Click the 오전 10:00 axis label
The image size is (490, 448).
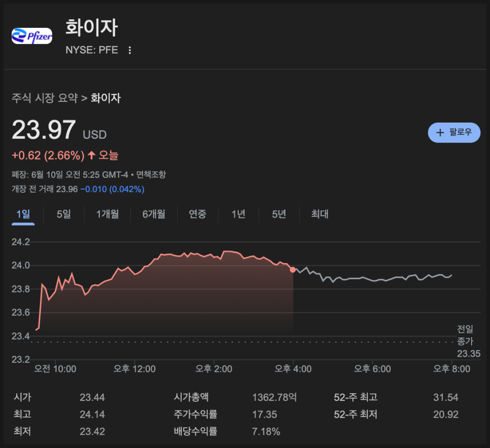pyautogui.click(x=55, y=369)
